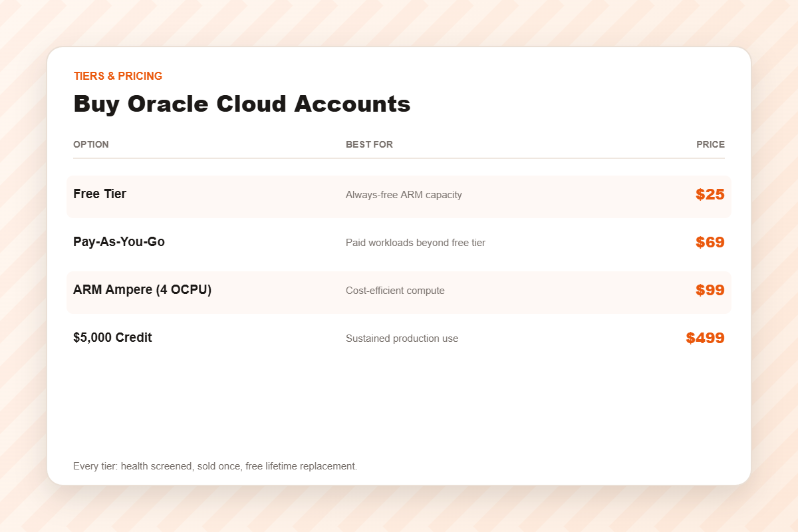Click the 'Every tier: health screened' footnote
The height and width of the screenshot is (532, 798).
point(215,466)
